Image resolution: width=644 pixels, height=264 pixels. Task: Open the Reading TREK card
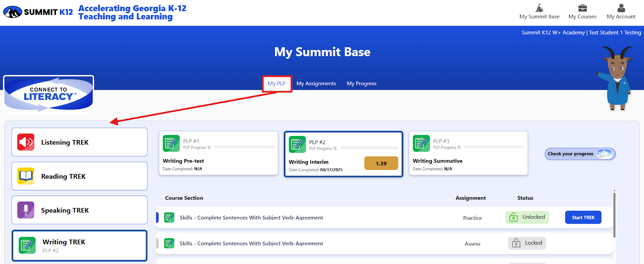point(80,176)
